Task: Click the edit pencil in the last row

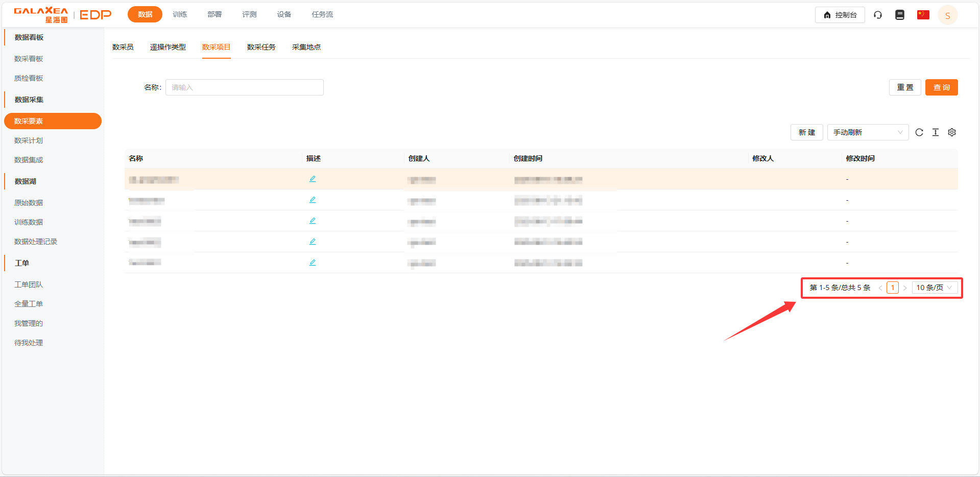Action: pyautogui.click(x=313, y=263)
